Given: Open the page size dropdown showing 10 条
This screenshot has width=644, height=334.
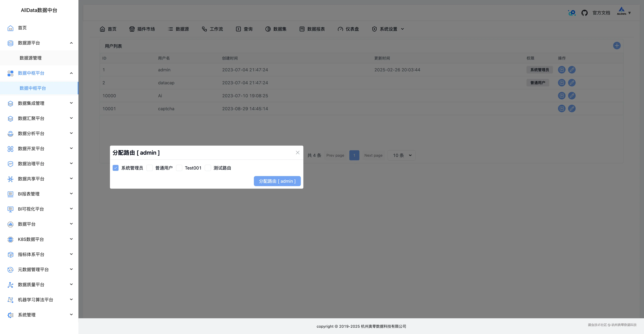Looking at the screenshot, I should pos(401,155).
